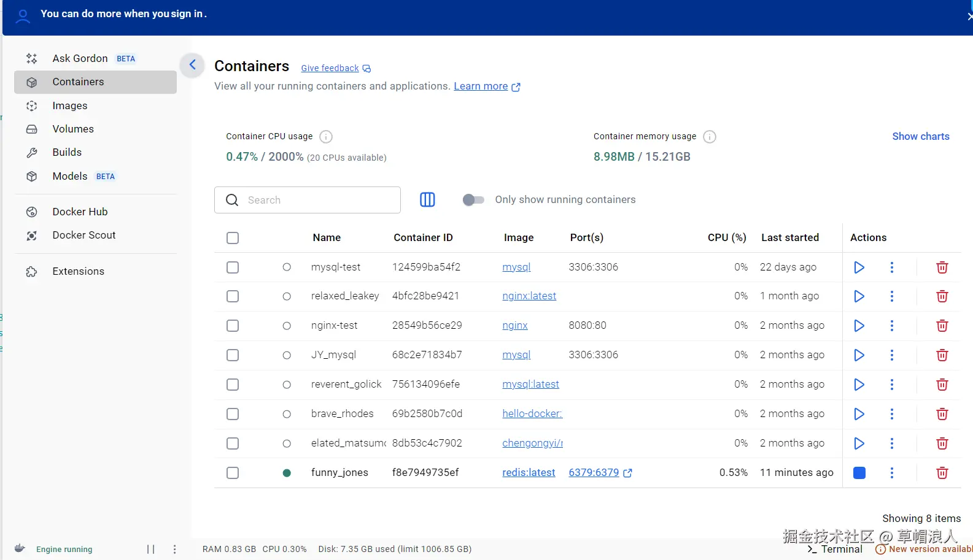This screenshot has width=973, height=560.
Task: Click the Docker whale engine icon
Action: 20,548
